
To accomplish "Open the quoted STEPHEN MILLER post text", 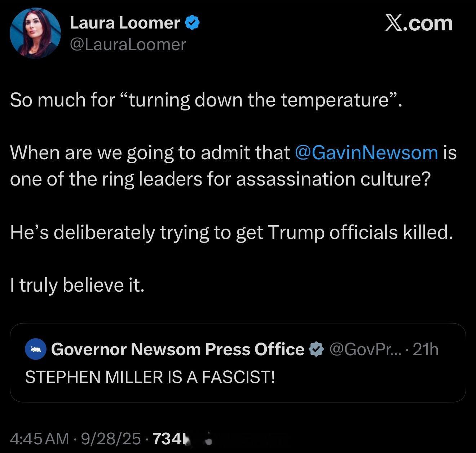I will tap(150, 377).
